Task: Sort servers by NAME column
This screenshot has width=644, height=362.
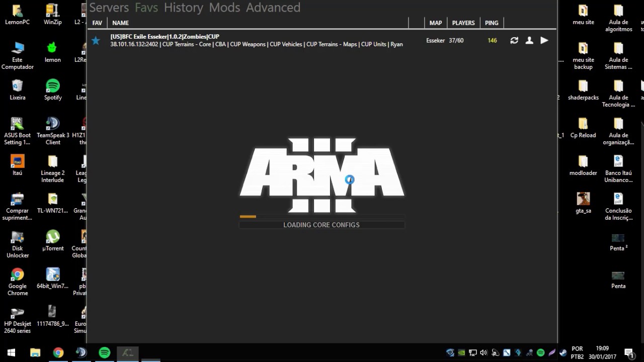Action: tap(121, 23)
